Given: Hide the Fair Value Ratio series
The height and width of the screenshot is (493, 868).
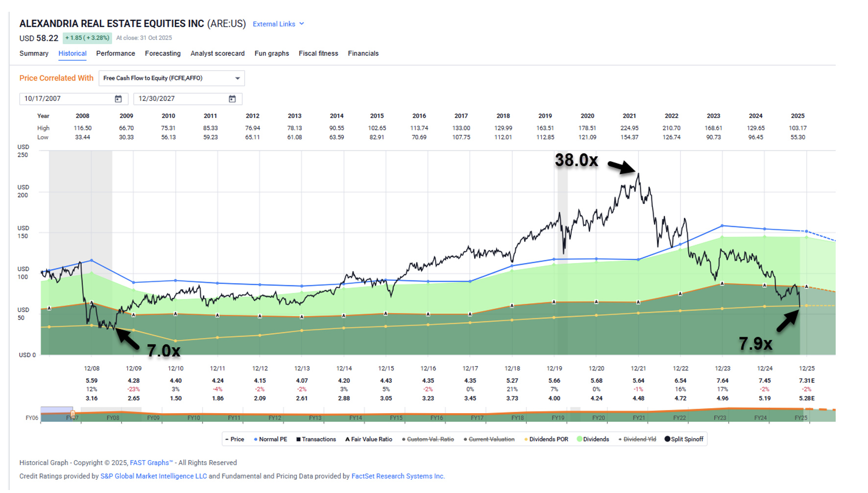Looking at the screenshot, I should pos(369,440).
